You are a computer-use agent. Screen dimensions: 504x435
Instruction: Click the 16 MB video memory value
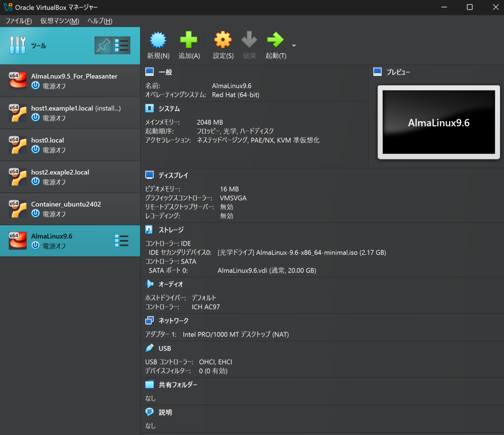[229, 189]
